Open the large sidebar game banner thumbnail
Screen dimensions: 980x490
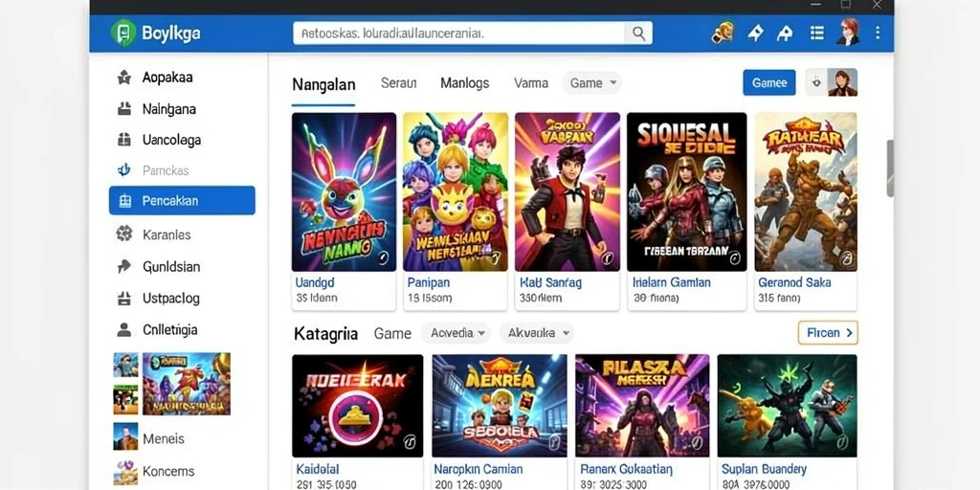(187, 384)
